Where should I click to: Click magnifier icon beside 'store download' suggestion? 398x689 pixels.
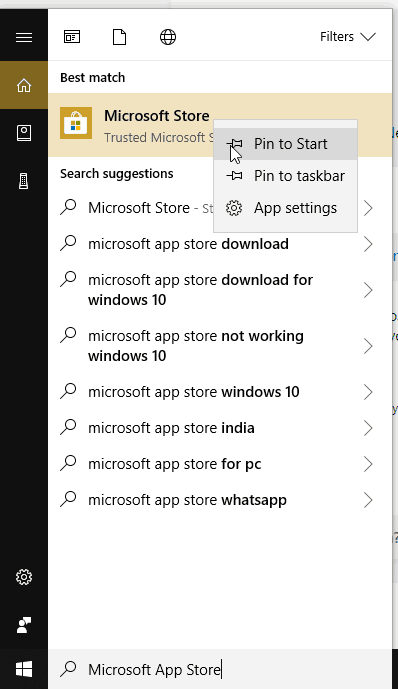click(x=68, y=243)
